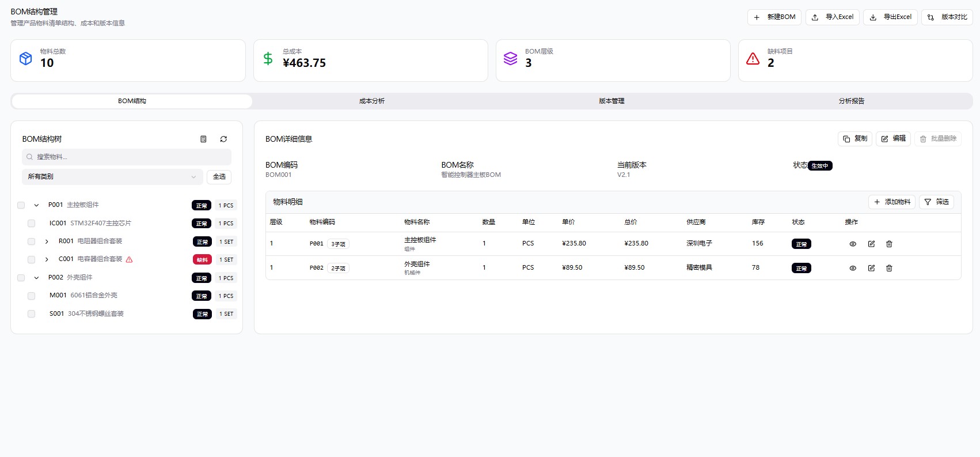Click the eye view icon for 主控板组件 row

pyautogui.click(x=853, y=244)
